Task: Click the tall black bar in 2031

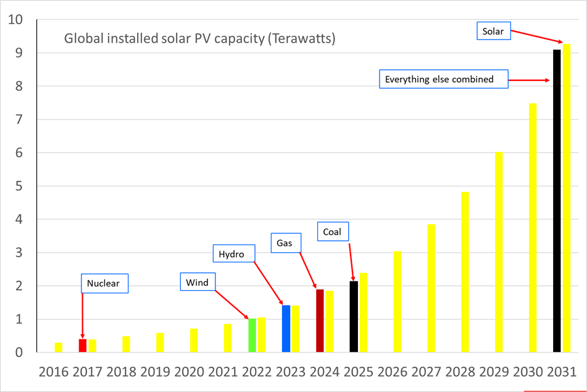Action: [557, 201]
